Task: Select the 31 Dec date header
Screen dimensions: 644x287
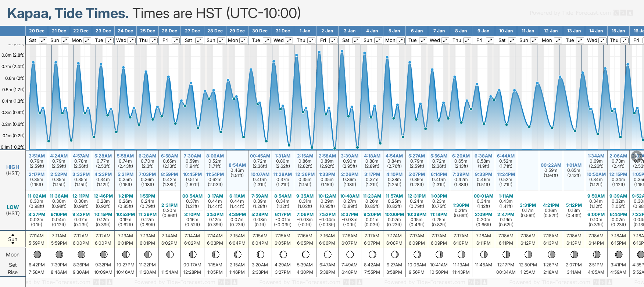Action: pos(283,31)
